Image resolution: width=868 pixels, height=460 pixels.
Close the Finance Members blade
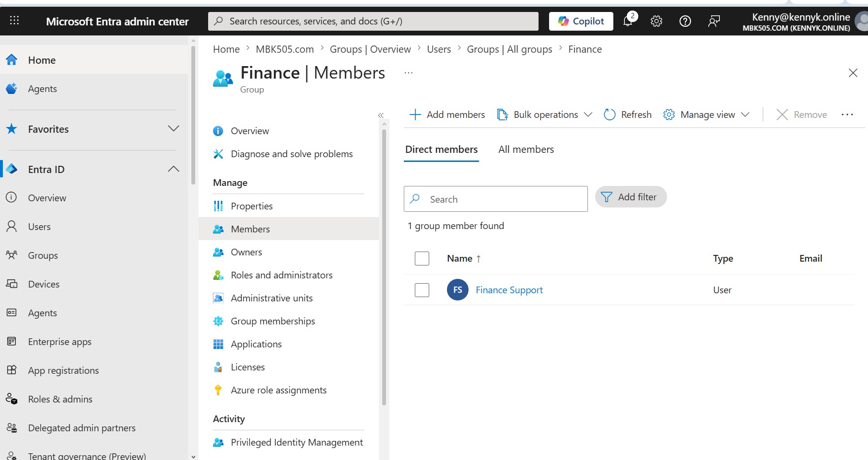(853, 73)
